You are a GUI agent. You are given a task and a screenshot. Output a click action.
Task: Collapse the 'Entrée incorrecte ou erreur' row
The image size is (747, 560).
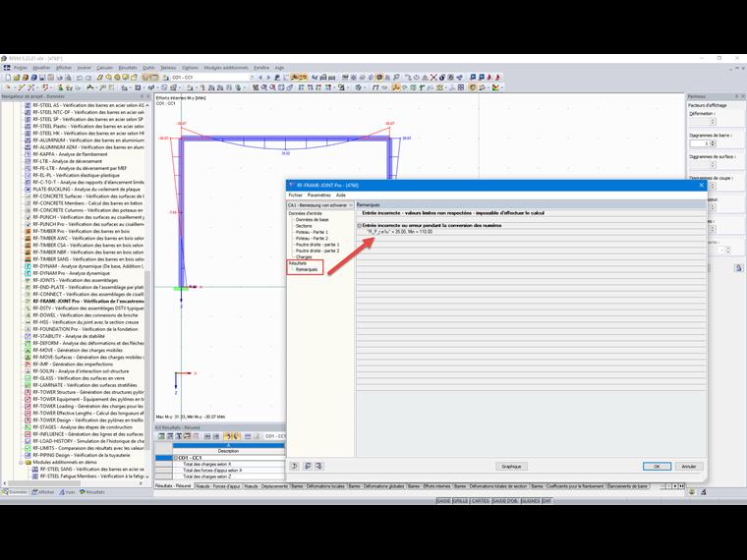coord(360,226)
